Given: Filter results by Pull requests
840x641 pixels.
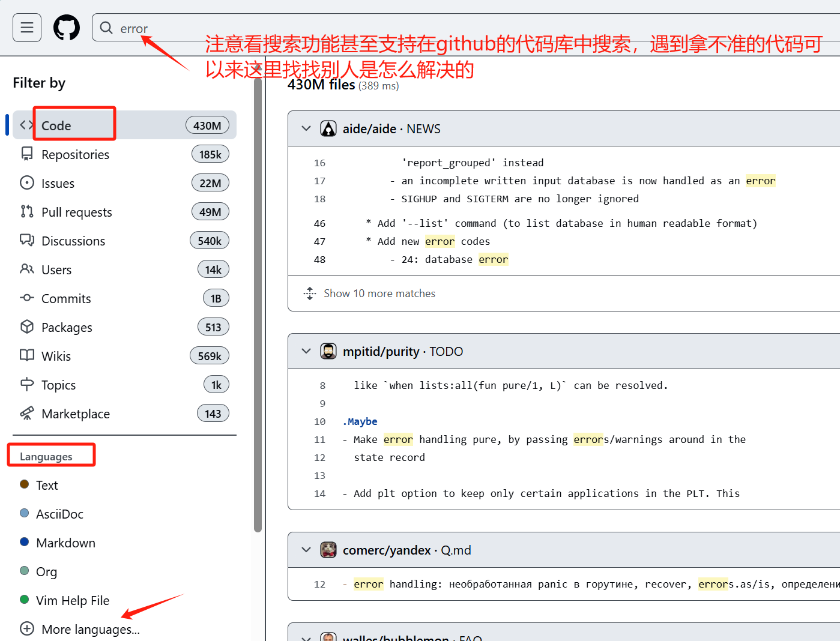Looking at the screenshot, I should click(124, 212).
